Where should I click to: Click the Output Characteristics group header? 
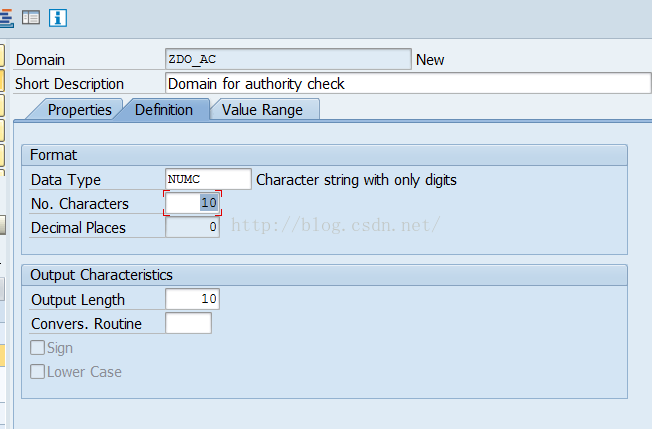[x=324, y=275]
